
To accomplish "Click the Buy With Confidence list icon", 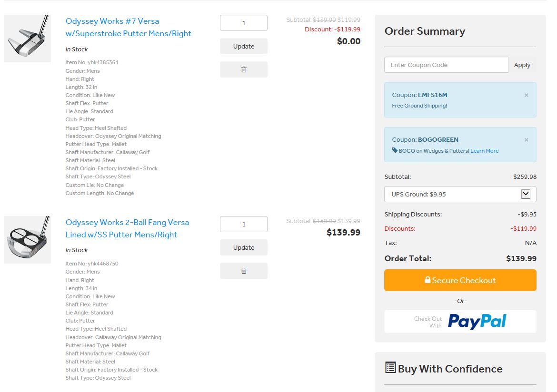I will [x=390, y=368].
